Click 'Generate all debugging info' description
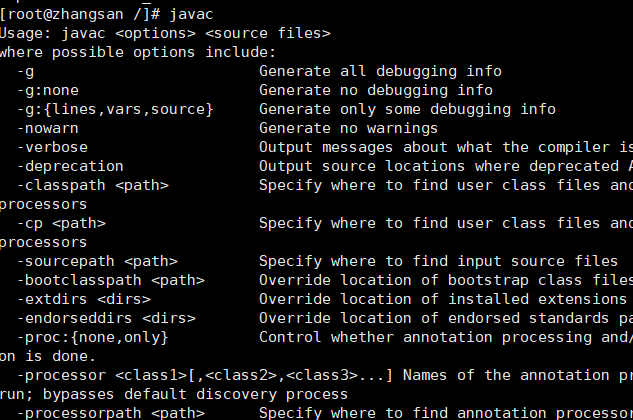The width and height of the screenshot is (633, 420). tap(380, 71)
